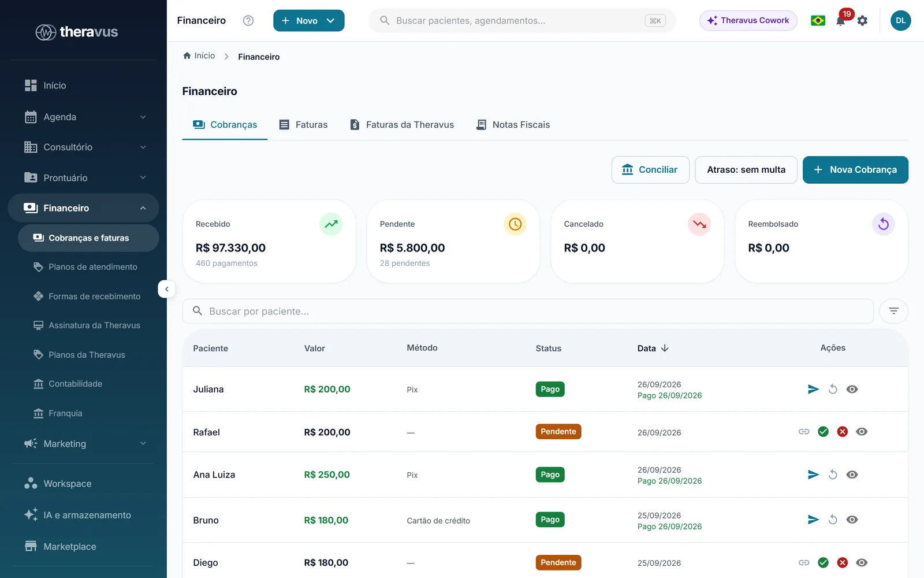This screenshot has width=924, height=578.
Task: Mark Rafael's charge as paid
Action: pos(824,432)
